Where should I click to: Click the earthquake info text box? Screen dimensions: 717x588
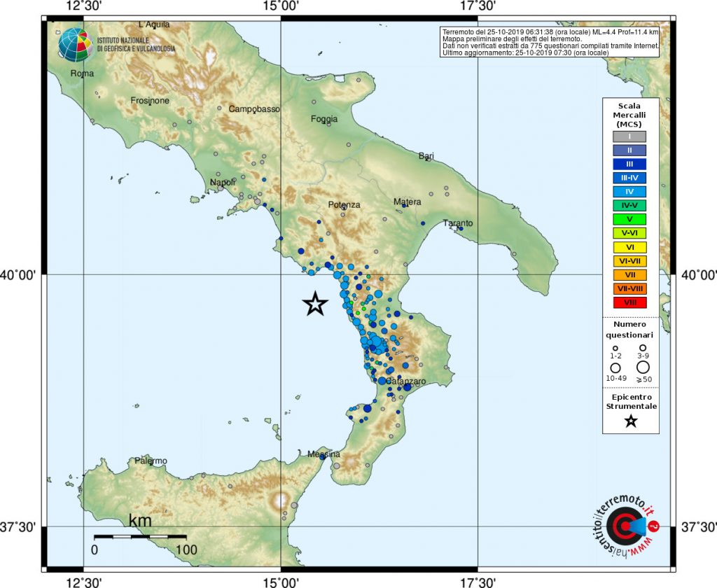[550, 43]
